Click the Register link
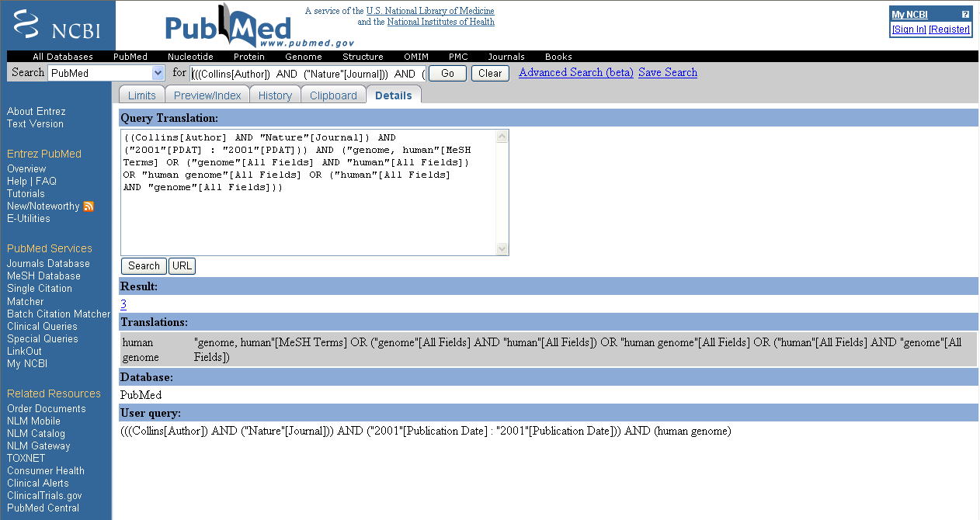Image resolution: width=980 pixels, height=520 pixels. 950,29
